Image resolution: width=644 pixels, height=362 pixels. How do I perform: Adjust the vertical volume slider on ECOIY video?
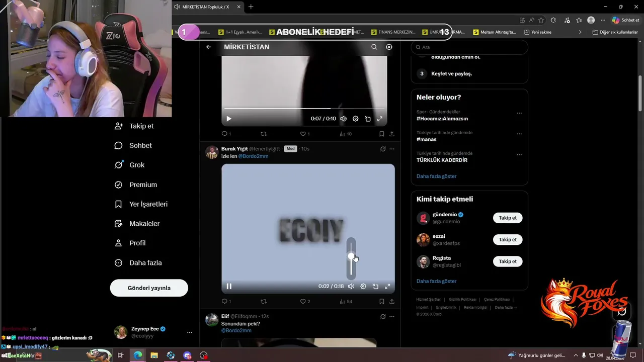point(351,258)
